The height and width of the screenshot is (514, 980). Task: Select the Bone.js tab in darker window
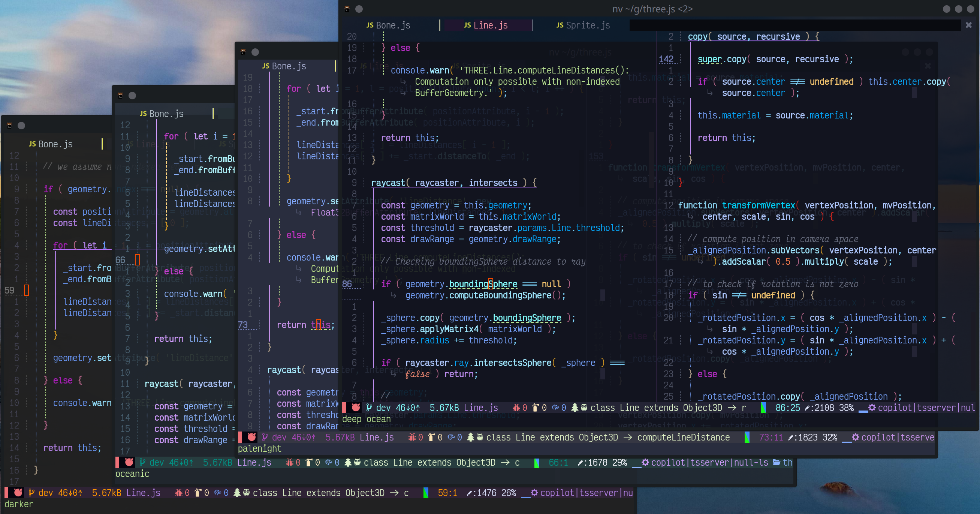(x=50, y=144)
